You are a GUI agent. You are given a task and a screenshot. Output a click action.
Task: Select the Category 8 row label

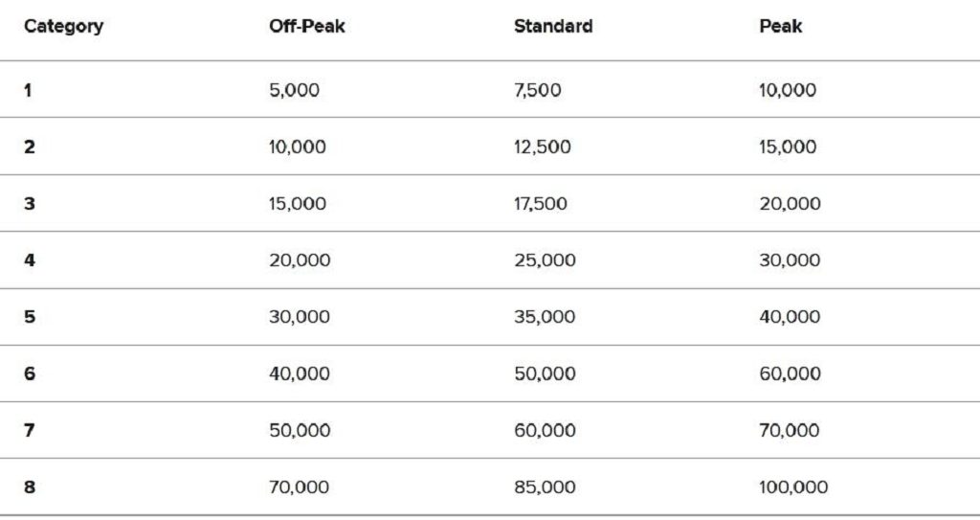pos(30,487)
